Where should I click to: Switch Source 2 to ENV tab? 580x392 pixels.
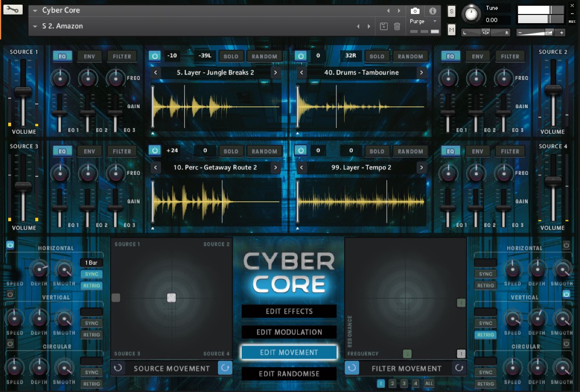478,56
